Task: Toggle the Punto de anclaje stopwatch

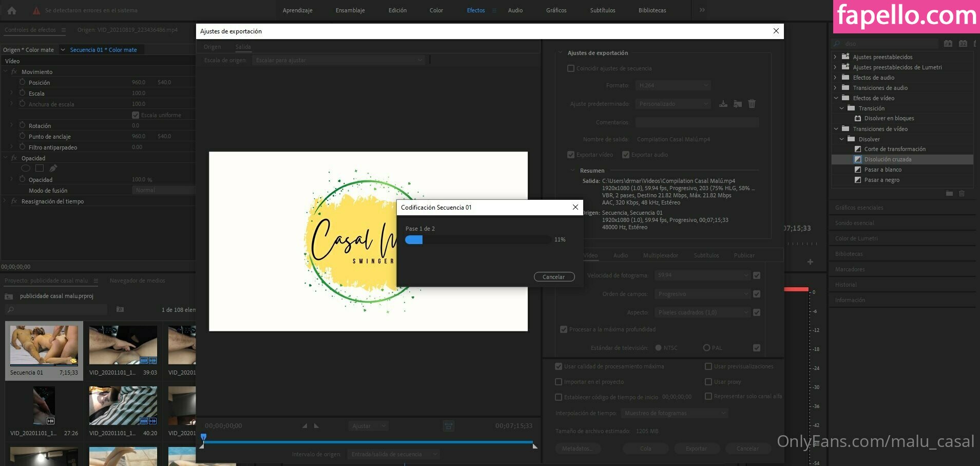Action: pyautogui.click(x=23, y=136)
